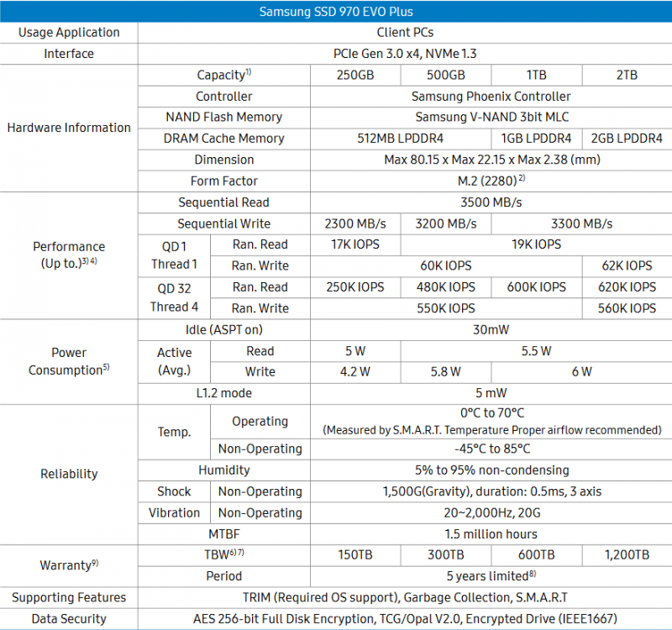Click the "2GB LPDDR4" DRAM cache cell

[627, 139]
